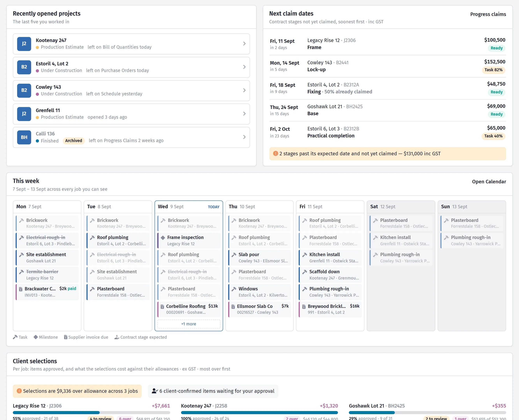Click invoice icon beside Ellsmoor Slab Co
The height and width of the screenshot is (420, 519).
(x=233, y=307)
